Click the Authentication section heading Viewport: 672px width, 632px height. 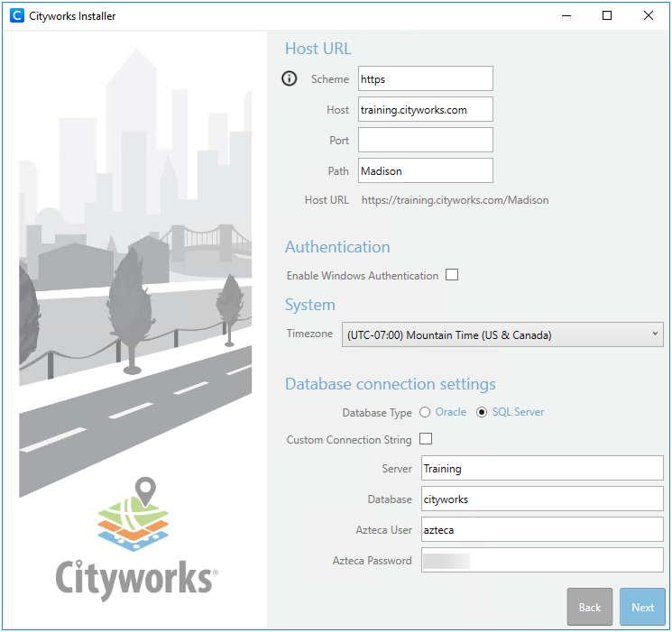point(337,247)
